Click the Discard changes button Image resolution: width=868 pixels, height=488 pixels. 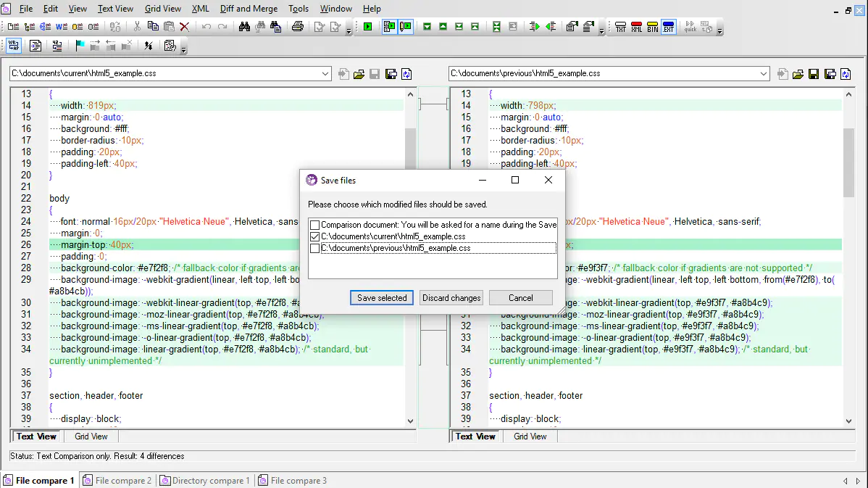(451, 298)
